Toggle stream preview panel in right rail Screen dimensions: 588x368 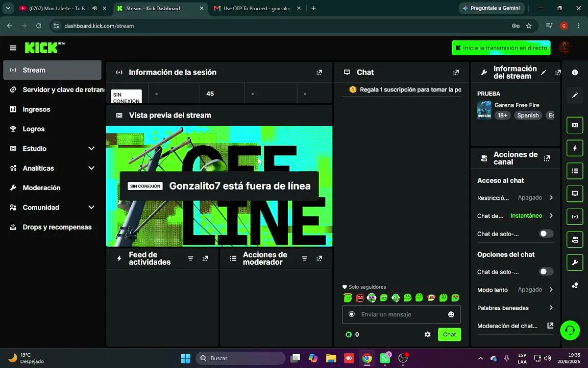575,125
